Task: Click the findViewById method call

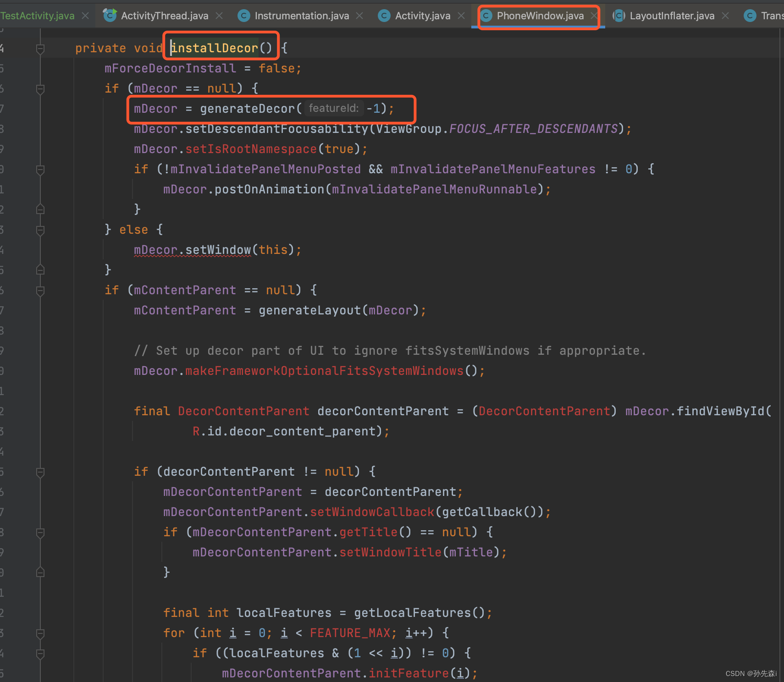Action: pos(721,411)
